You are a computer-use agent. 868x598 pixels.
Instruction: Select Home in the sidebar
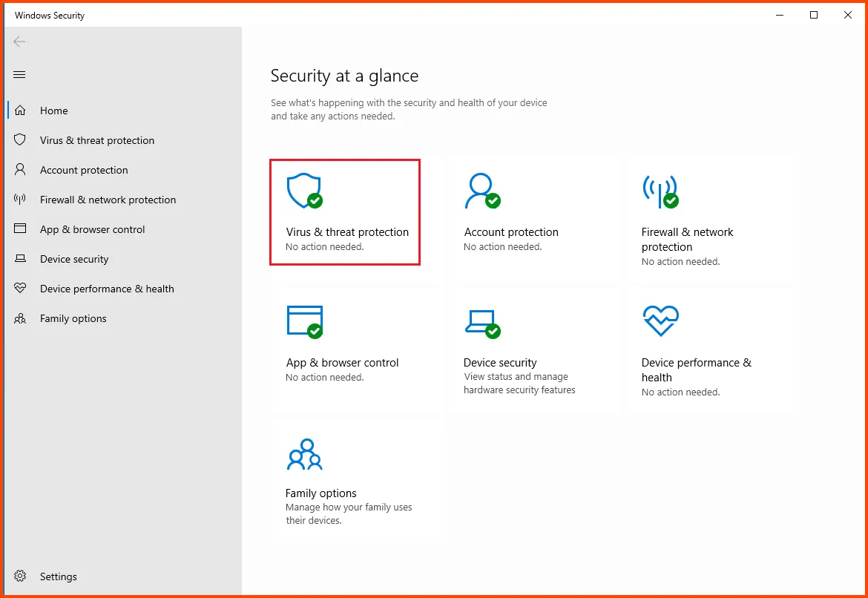pyautogui.click(x=53, y=111)
